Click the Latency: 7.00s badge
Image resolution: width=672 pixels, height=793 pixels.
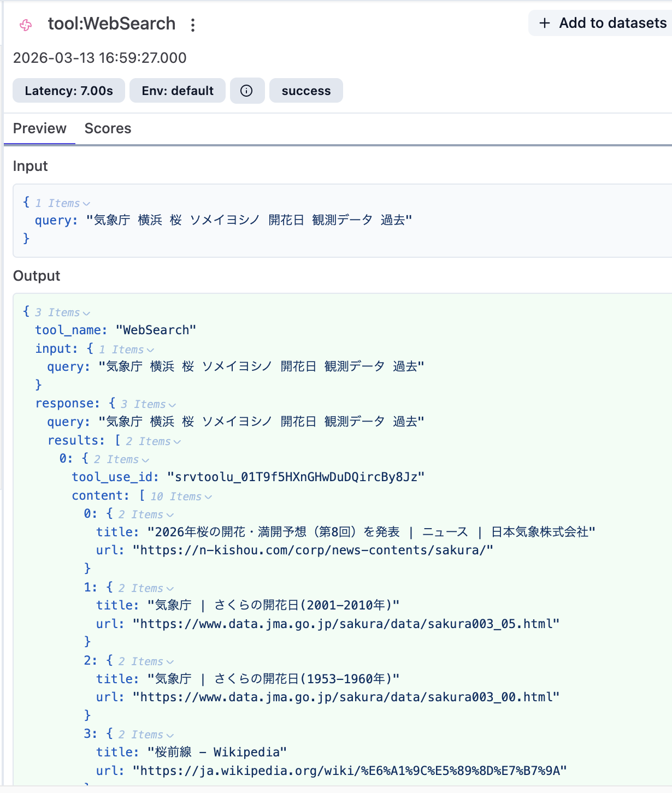point(68,90)
